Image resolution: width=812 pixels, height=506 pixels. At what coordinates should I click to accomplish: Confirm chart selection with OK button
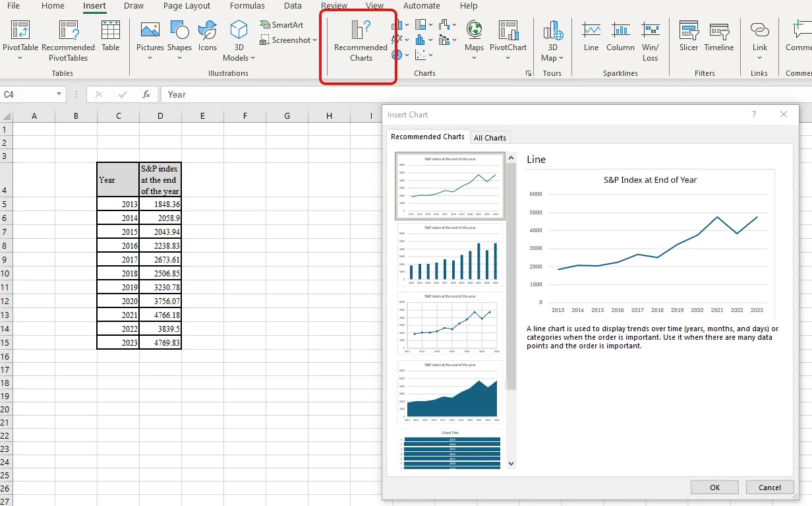point(714,487)
